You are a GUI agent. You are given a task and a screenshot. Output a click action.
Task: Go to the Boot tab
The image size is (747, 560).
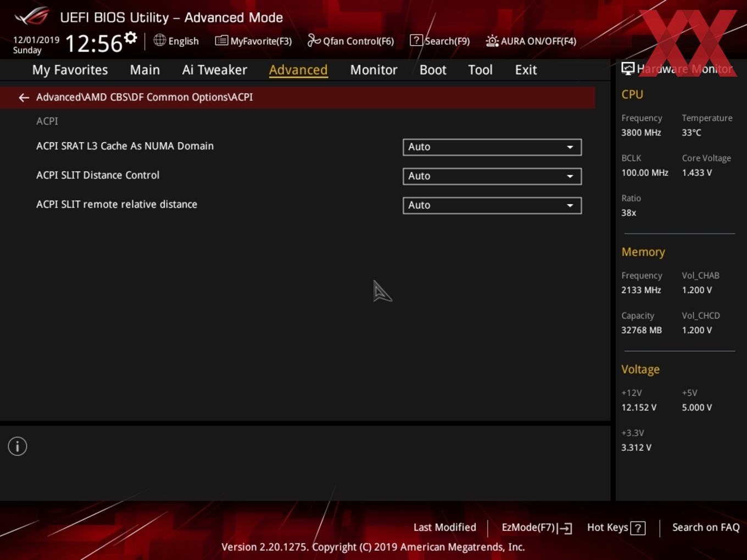[x=433, y=70]
